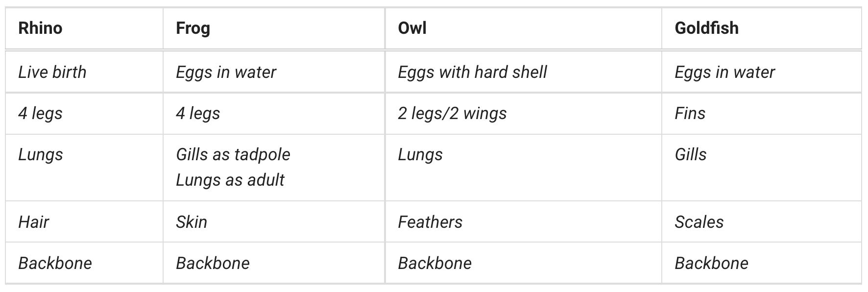868x292 pixels.
Task: Click the Hair cell
Action: [34, 222]
